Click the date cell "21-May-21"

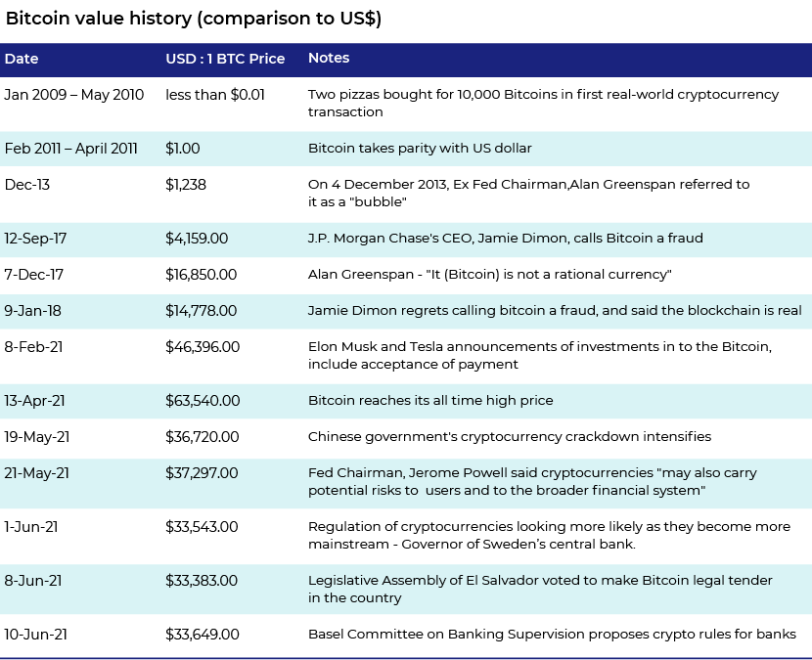pyautogui.click(x=36, y=473)
